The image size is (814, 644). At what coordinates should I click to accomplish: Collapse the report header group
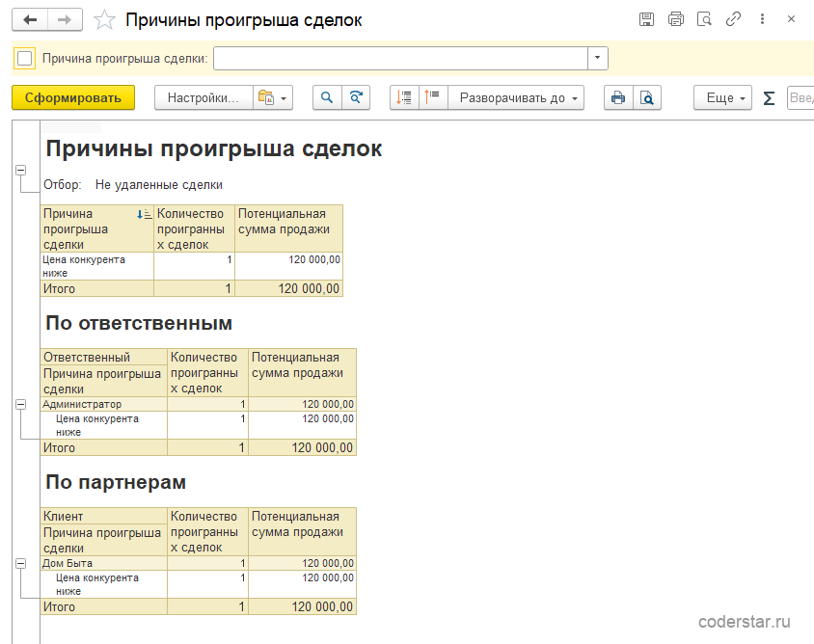point(21,170)
